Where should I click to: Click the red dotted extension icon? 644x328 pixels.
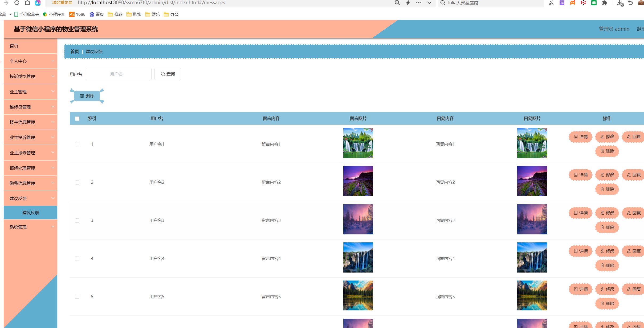coord(583,3)
